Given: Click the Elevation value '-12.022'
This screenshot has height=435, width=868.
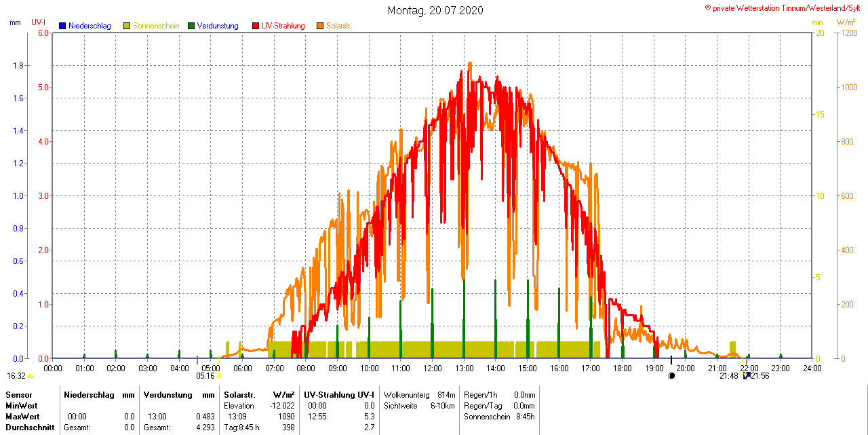Looking at the screenshot, I should click(x=282, y=405).
